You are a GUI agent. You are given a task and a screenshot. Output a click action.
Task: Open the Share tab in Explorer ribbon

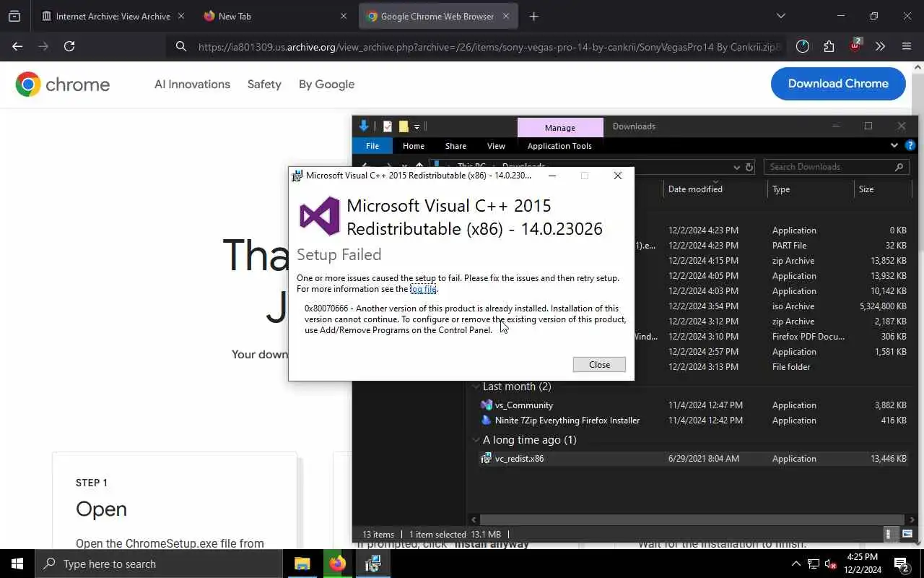[456, 146]
